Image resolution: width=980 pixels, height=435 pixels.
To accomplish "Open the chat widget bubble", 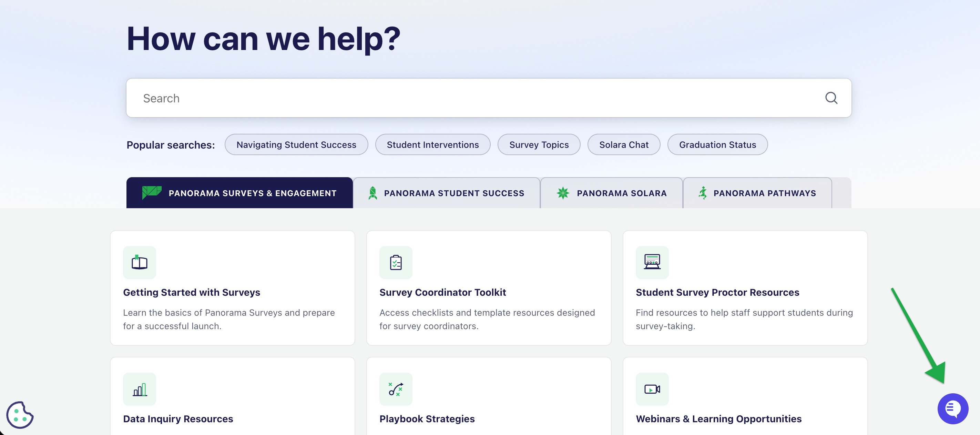I will 953,408.
